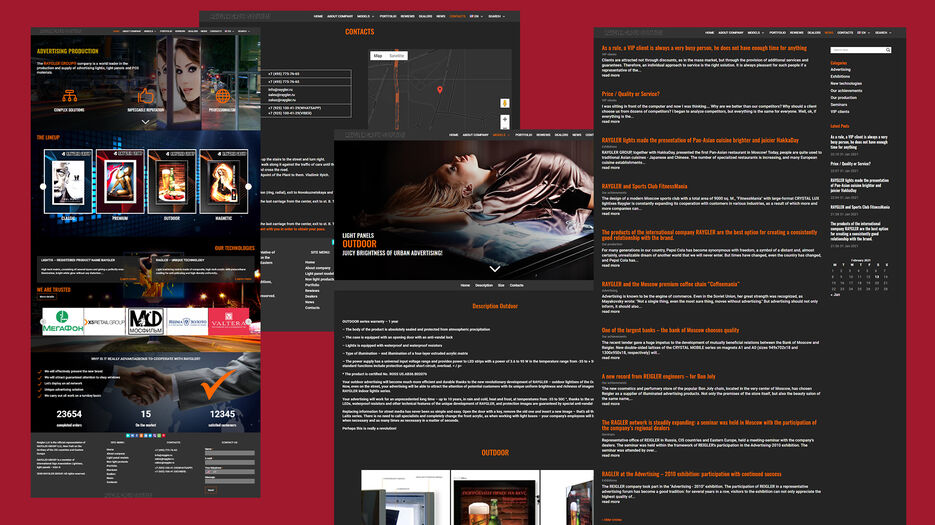Viewport: 935px width, 525px height.
Task: Click Portfolio in Outdoor page navigation
Action: point(524,135)
